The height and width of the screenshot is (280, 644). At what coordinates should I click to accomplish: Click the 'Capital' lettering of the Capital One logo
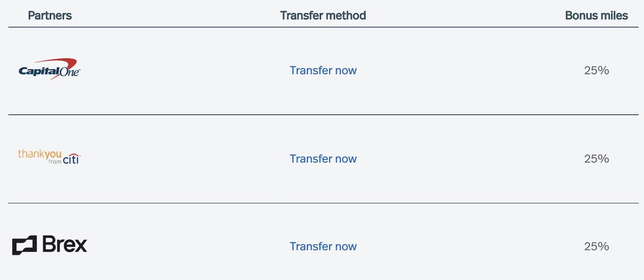[x=39, y=70]
